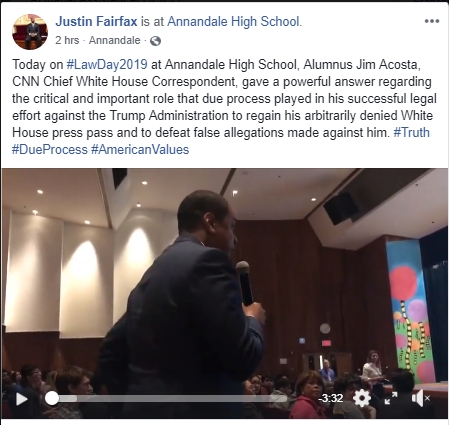Click the 2 hrs post timestamp

tap(67, 41)
